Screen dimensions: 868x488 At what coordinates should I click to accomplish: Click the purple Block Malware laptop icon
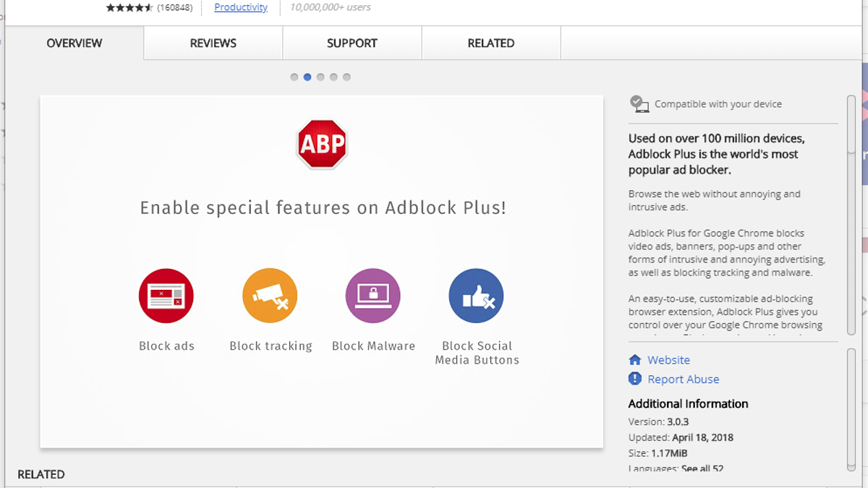(x=373, y=296)
